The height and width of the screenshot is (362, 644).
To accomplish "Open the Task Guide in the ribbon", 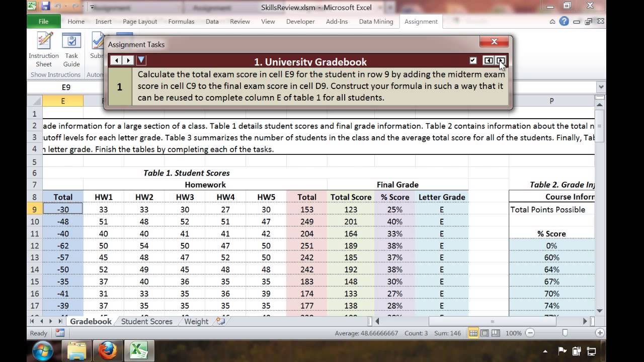I will 71,50.
